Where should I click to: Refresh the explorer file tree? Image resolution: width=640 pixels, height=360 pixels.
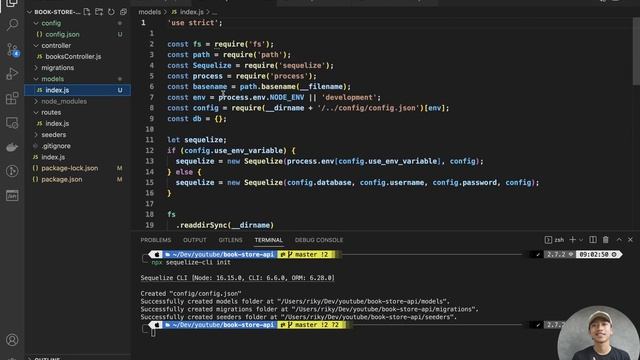coord(111,12)
